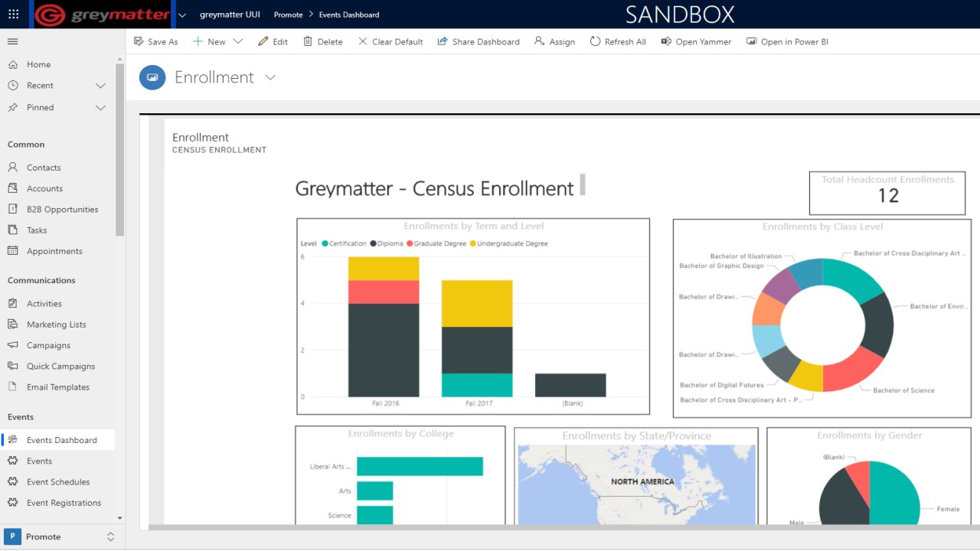Click the Home icon in sidebar
This screenshot has width=980, height=551.
(x=12, y=64)
